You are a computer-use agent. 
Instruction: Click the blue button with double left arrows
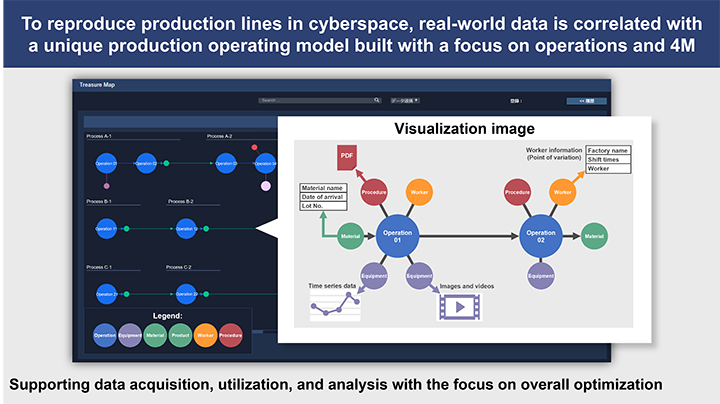click(x=586, y=101)
